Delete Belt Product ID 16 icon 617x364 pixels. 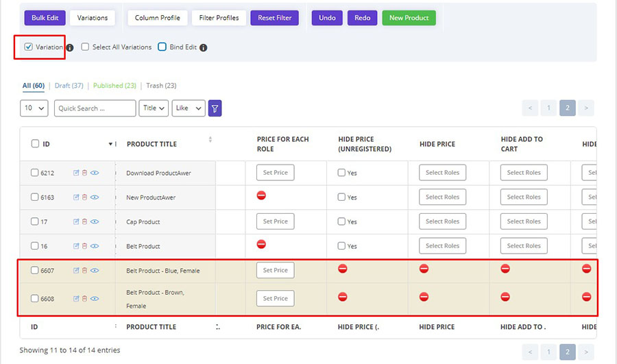[84, 246]
